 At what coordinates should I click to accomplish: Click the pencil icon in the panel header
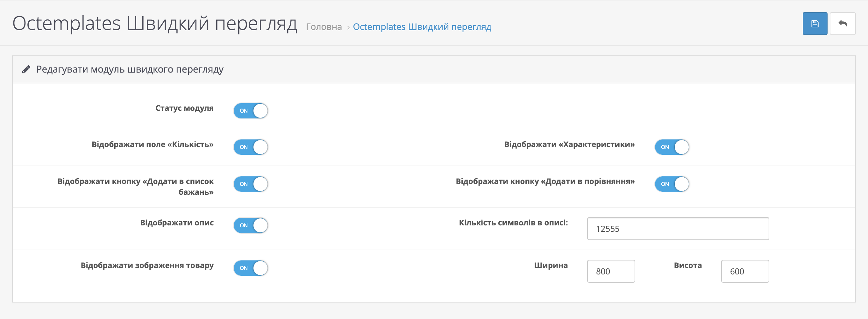point(26,69)
